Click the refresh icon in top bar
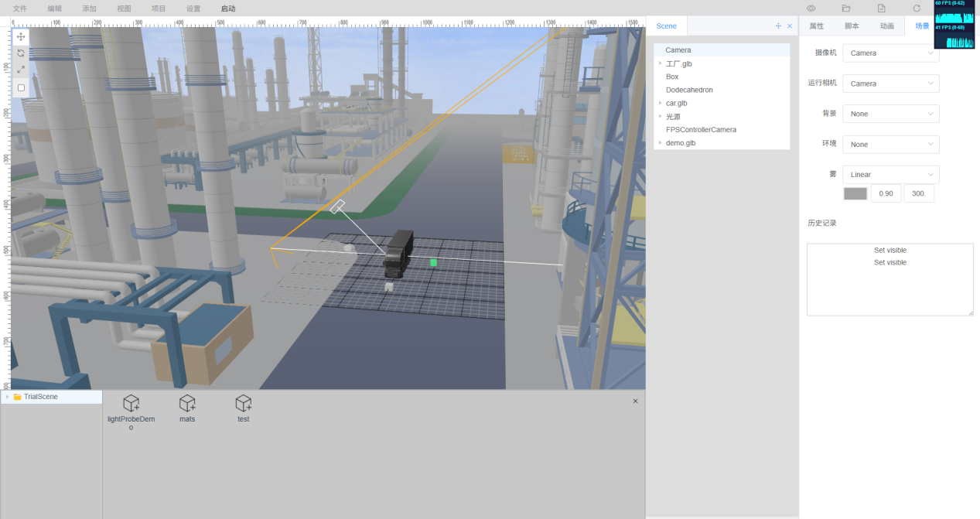This screenshot has height=519, width=980. coord(917,9)
